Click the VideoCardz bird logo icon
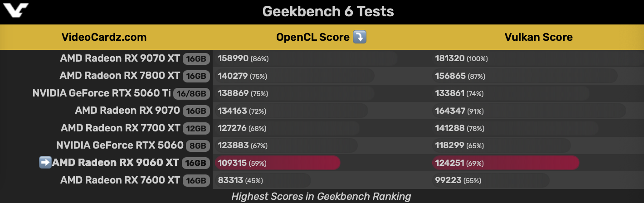Screen dimensions: 644x203 click(15, 10)
